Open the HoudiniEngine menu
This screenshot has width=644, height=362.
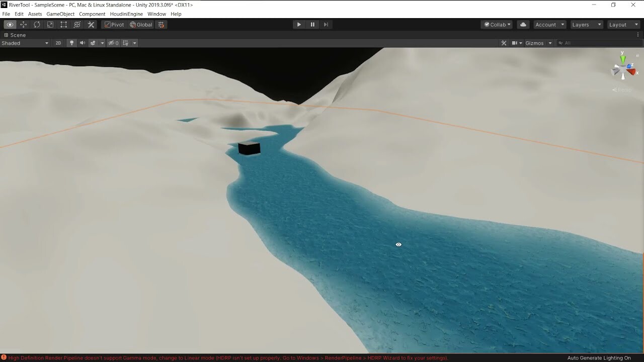tap(126, 14)
